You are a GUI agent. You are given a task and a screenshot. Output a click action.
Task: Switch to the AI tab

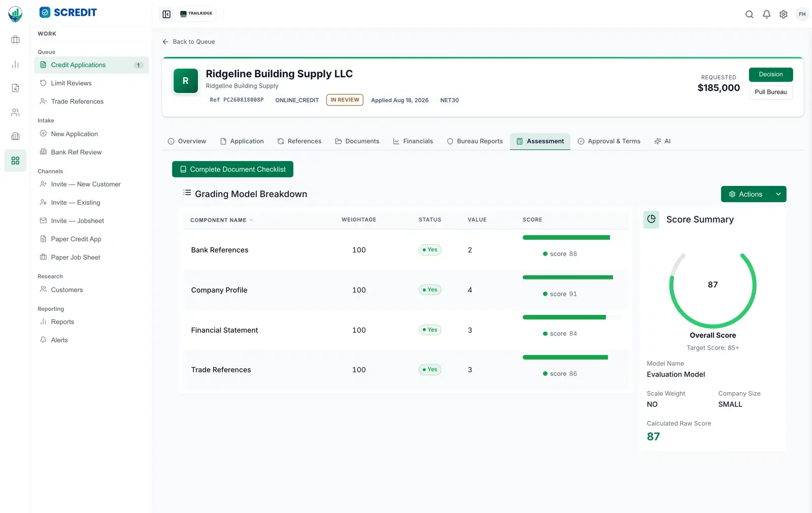[662, 141]
